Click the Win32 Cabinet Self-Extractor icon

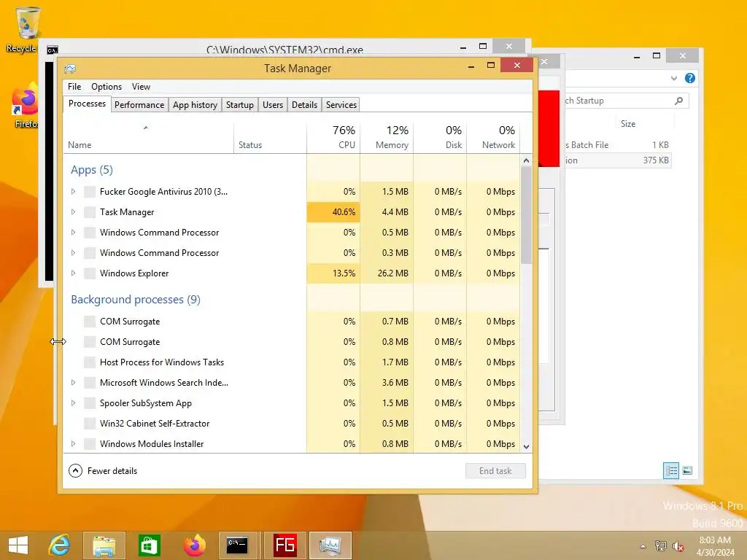[x=90, y=424]
